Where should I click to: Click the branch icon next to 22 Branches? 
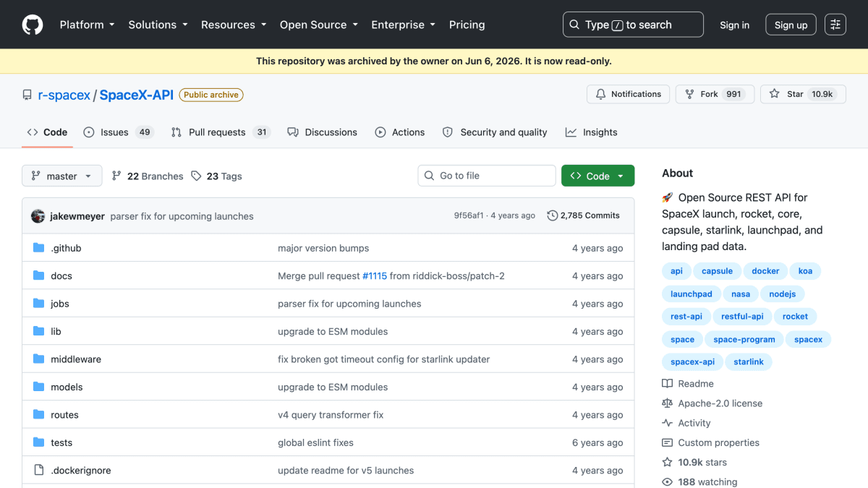(117, 176)
